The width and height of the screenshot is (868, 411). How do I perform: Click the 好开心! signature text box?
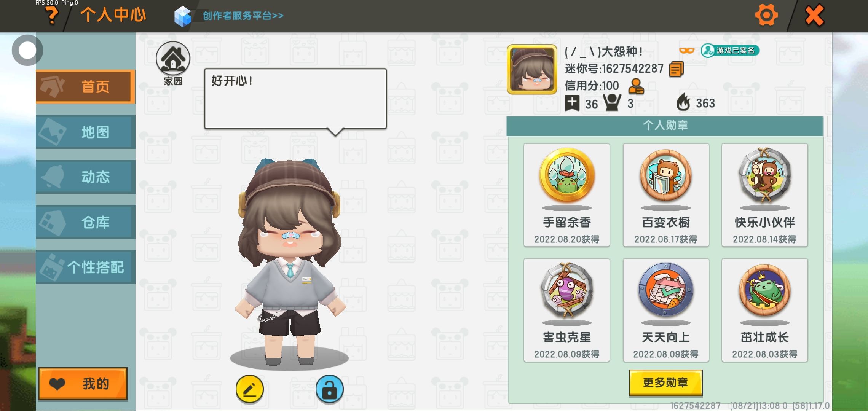click(295, 99)
